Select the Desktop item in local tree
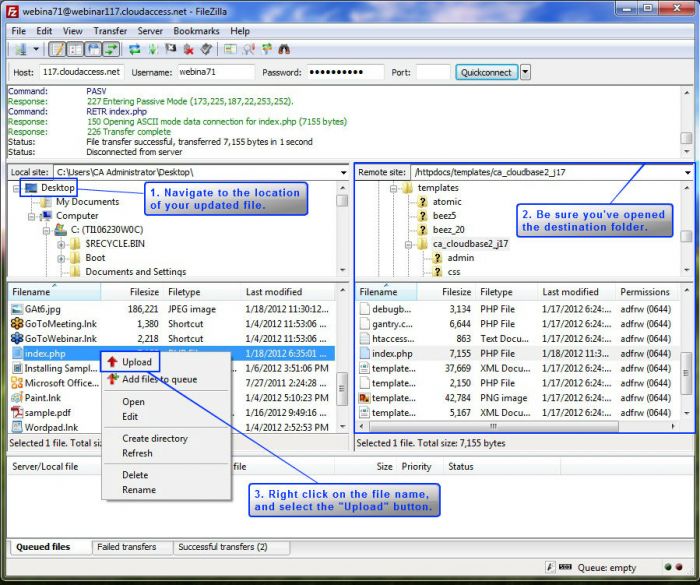700x585 pixels. (x=58, y=188)
